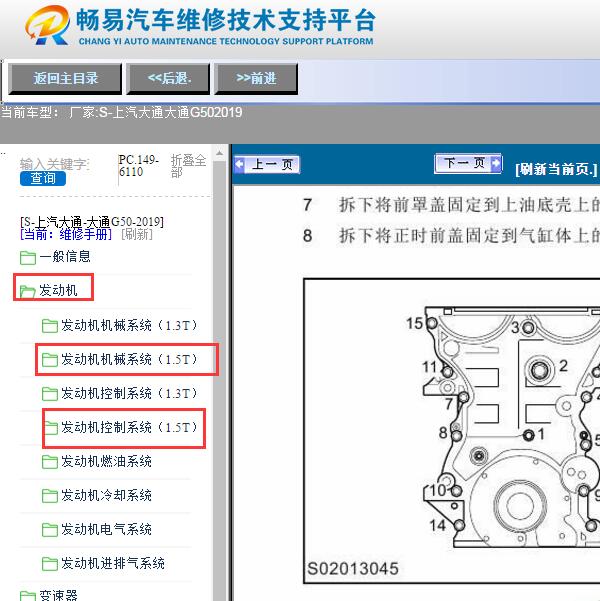Refresh the page via 刷新当前页 link
Screen dimensions: 600x601
pyautogui.click(x=556, y=169)
